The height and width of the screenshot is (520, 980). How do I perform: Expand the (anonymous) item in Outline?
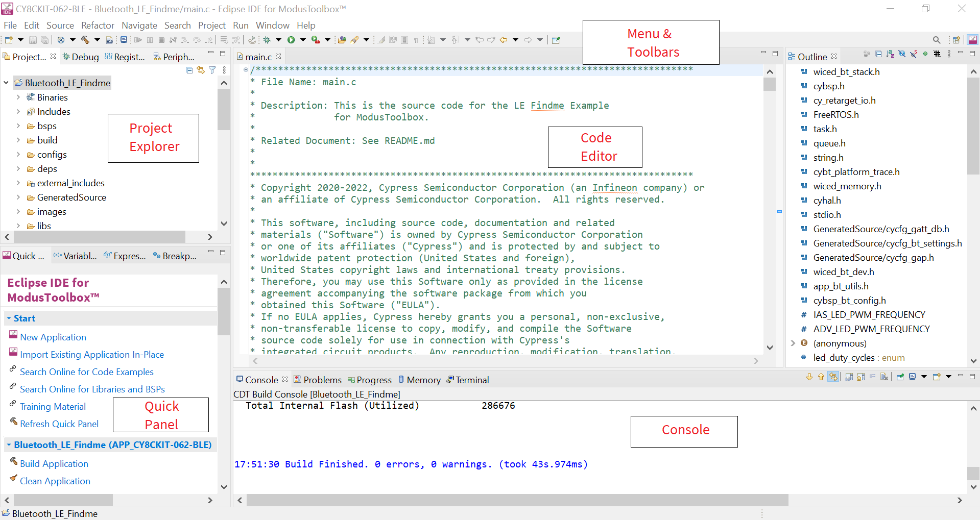pos(793,343)
